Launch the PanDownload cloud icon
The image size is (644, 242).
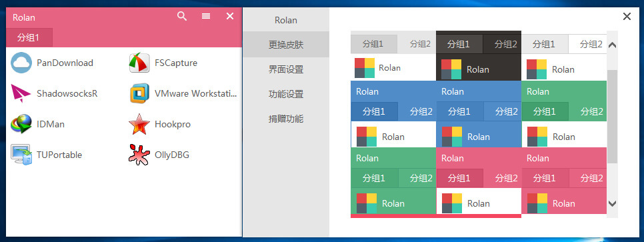pyautogui.click(x=21, y=63)
